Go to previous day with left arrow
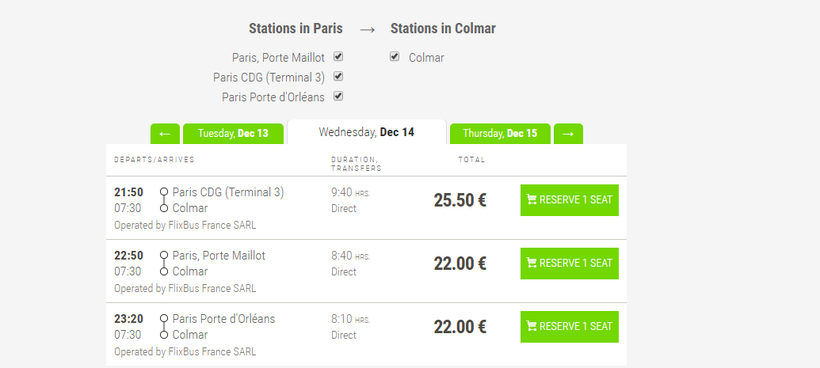 click(165, 134)
